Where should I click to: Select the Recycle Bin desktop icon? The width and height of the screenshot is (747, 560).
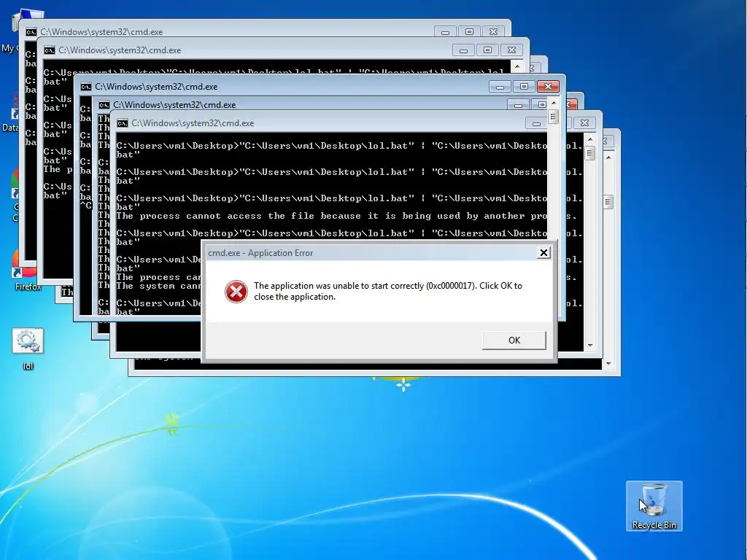(x=654, y=506)
